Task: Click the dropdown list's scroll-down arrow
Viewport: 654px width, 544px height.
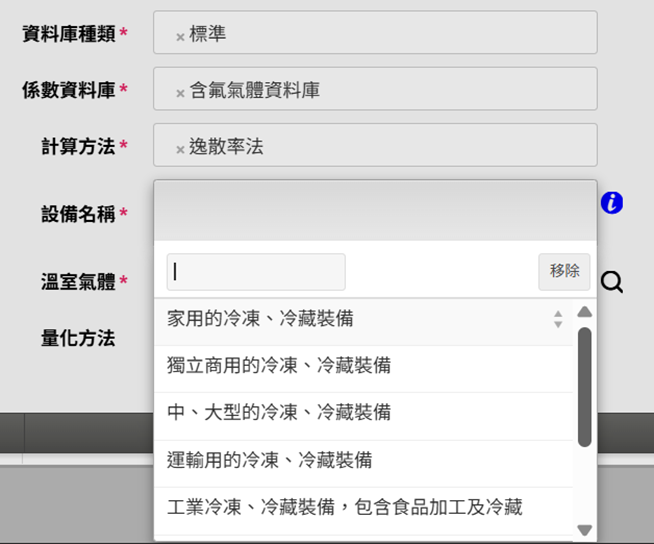Action: pos(585,530)
